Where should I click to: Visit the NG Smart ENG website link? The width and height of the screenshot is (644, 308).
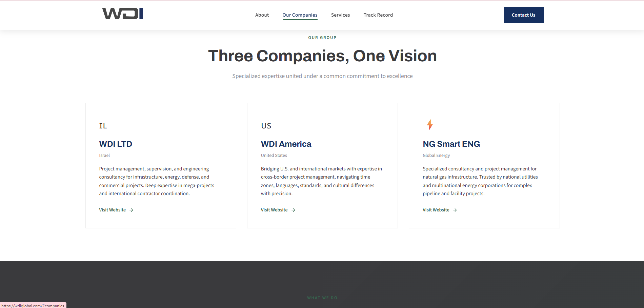(x=436, y=210)
